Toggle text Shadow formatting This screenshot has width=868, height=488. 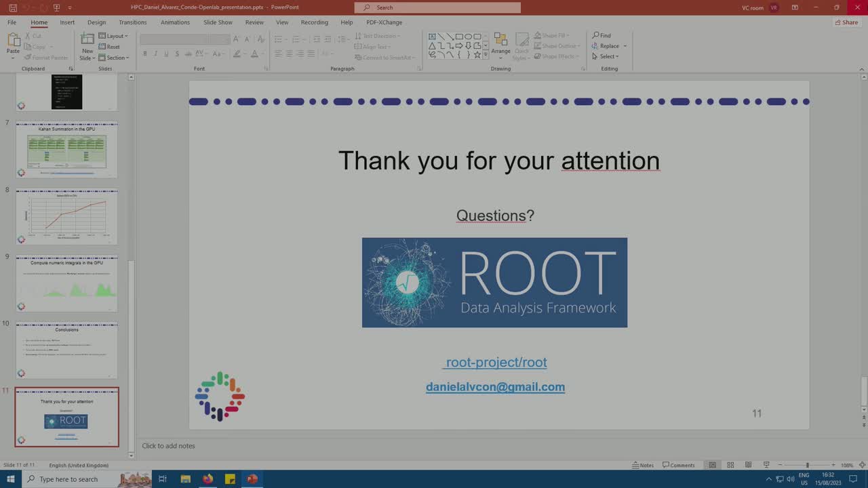[x=177, y=54]
